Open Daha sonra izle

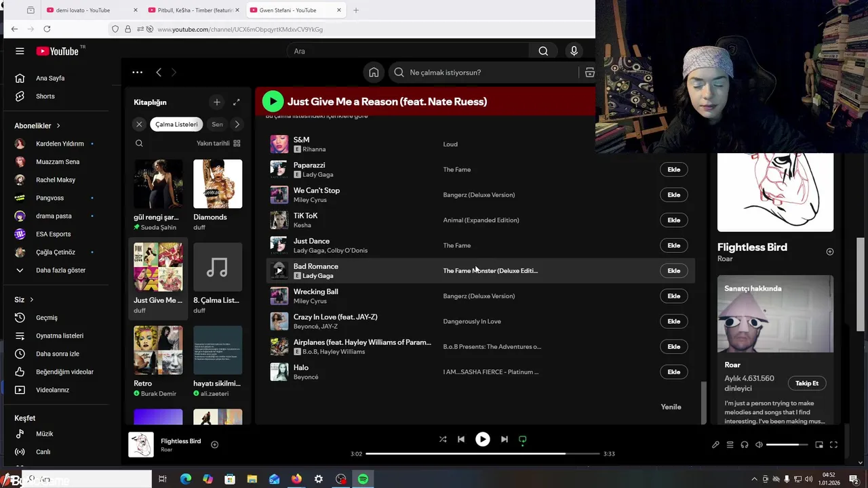point(58,354)
